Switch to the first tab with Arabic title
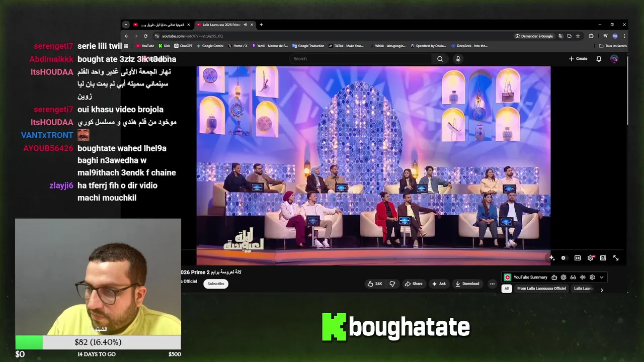644x362 pixels. [x=162, y=25]
